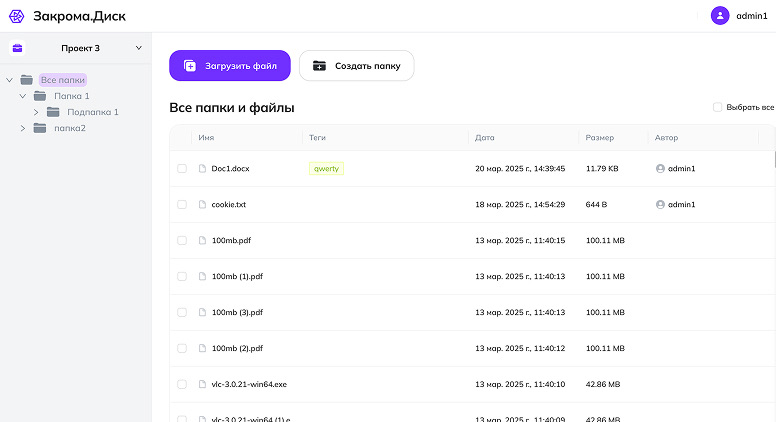Screen dimensions: 776x422
Task: Click the Создать папку button
Action: pyautogui.click(x=356, y=65)
